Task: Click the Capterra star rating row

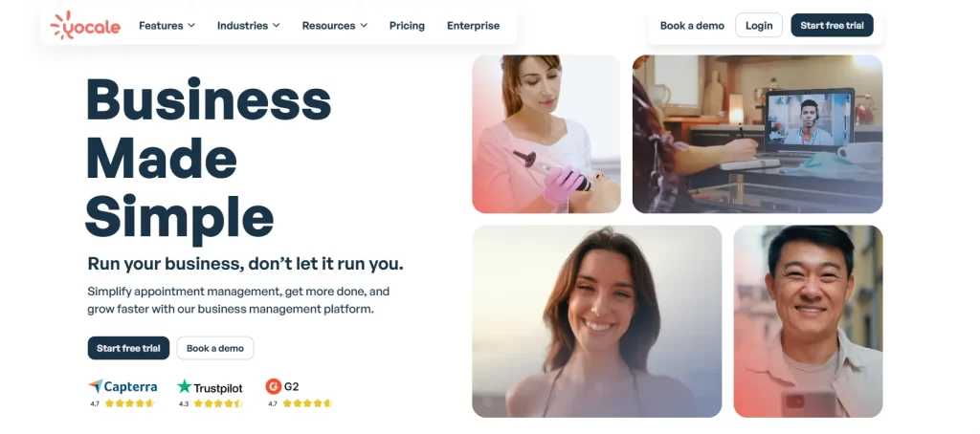Action: pyautogui.click(x=128, y=403)
